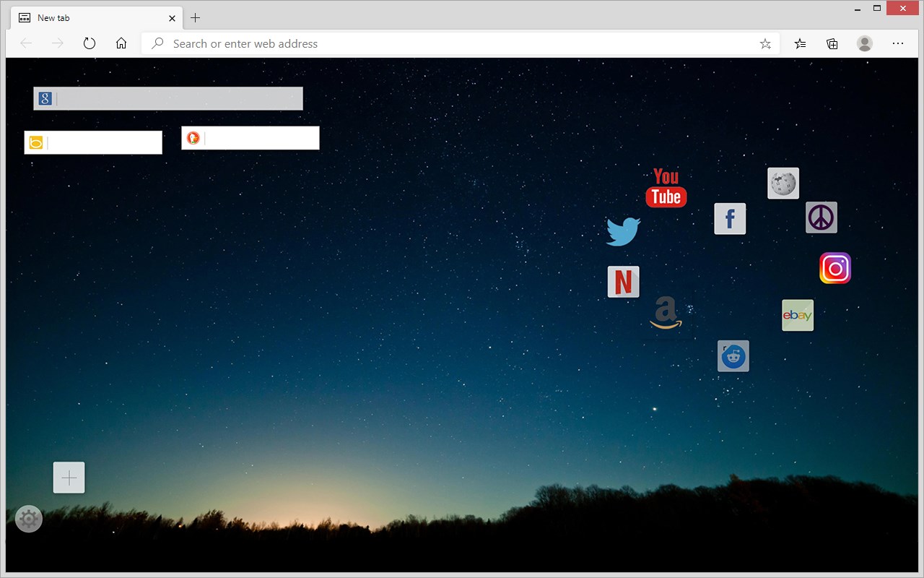Open the Facebook shortcut tile
The image size is (924, 578).
(730, 218)
